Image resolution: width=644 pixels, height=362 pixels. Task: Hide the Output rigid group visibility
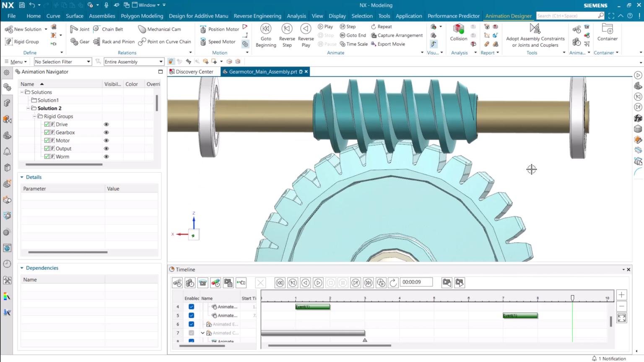point(106,148)
